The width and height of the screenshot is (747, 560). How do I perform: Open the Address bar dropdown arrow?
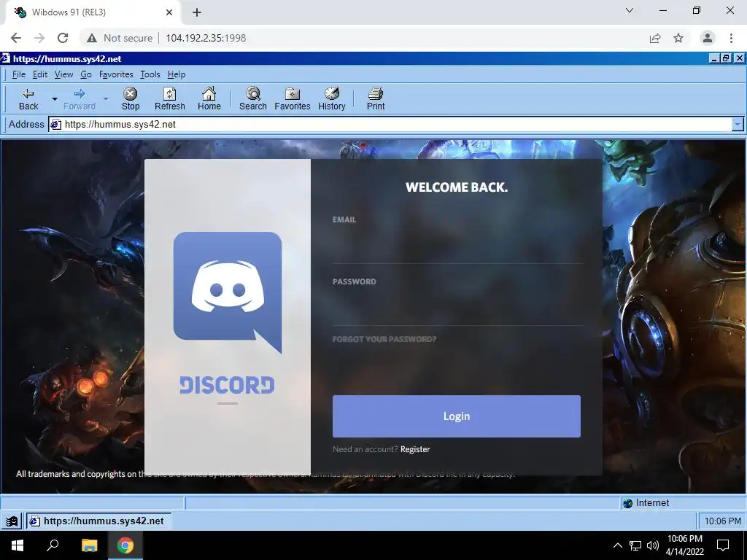pos(738,124)
